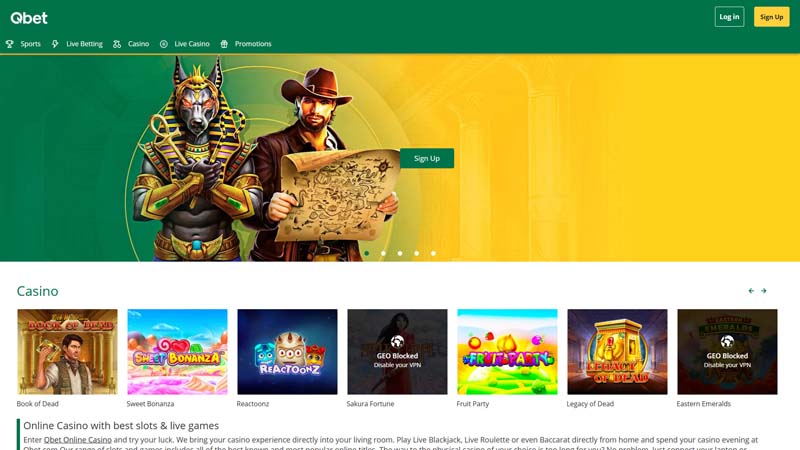Open the Live Casino nav item
The height and width of the screenshot is (450, 800).
click(192, 44)
